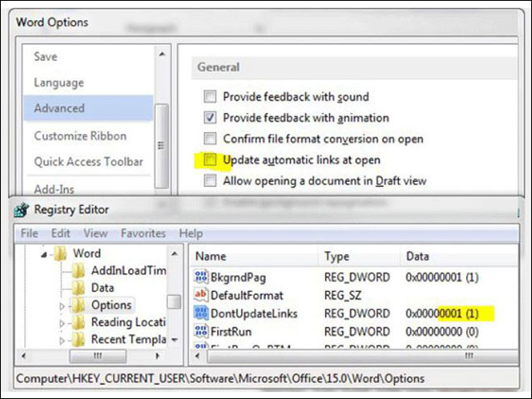Click the registry path in status bar

click(x=220, y=378)
